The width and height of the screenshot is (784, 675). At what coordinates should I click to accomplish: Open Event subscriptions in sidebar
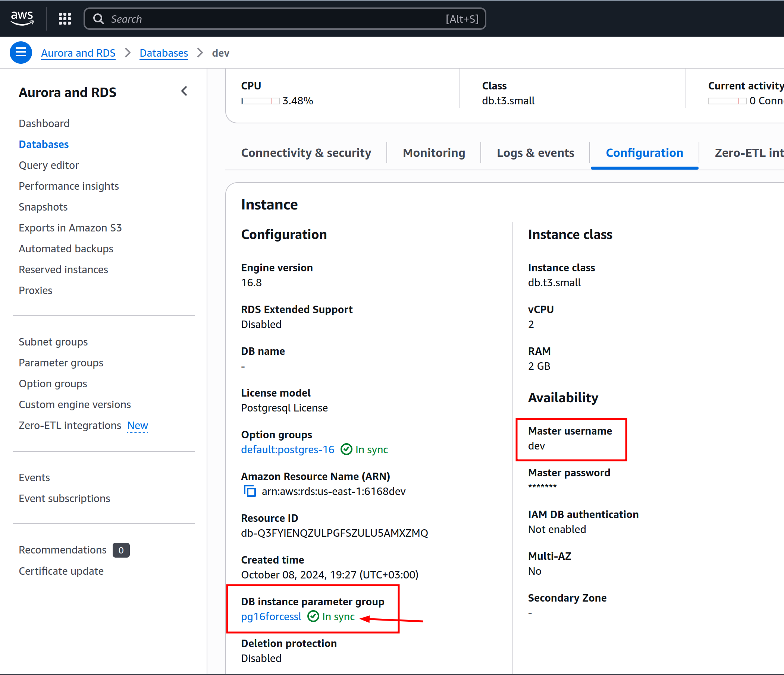(x=65, y=498)
